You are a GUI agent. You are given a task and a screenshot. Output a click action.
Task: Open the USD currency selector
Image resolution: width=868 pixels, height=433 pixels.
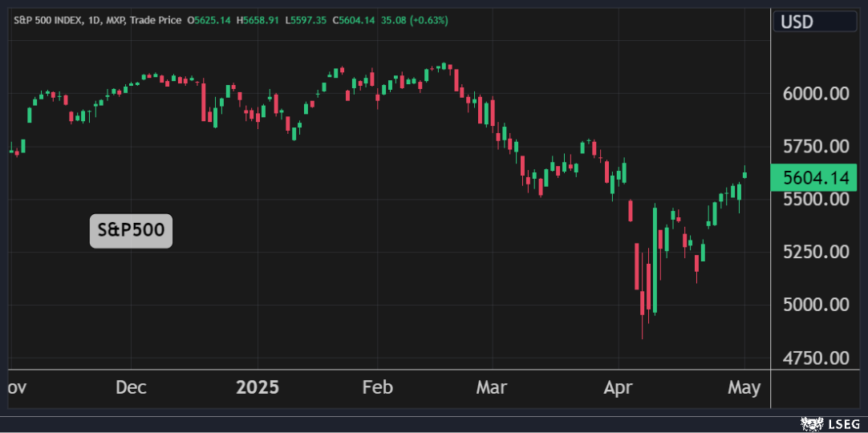[814, 21]
